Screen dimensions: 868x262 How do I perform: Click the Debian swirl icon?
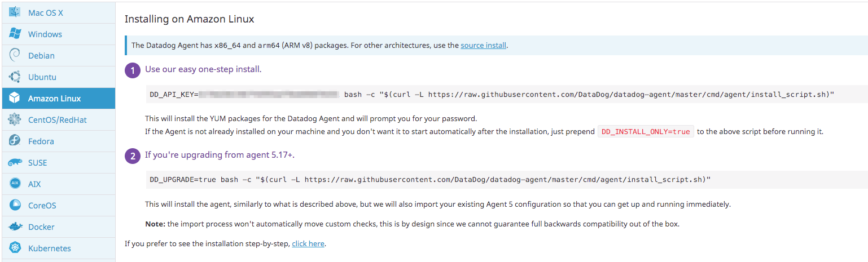point(15,55)
